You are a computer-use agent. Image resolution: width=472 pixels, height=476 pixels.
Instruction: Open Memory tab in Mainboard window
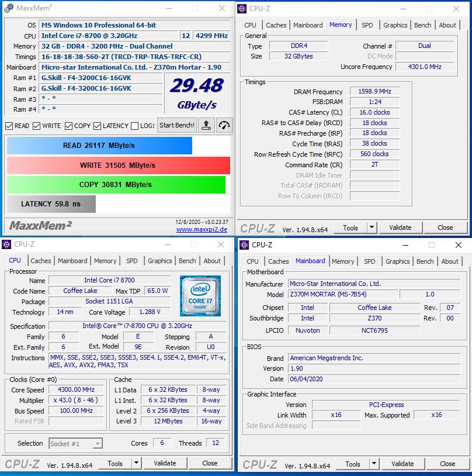coord(343,261)
